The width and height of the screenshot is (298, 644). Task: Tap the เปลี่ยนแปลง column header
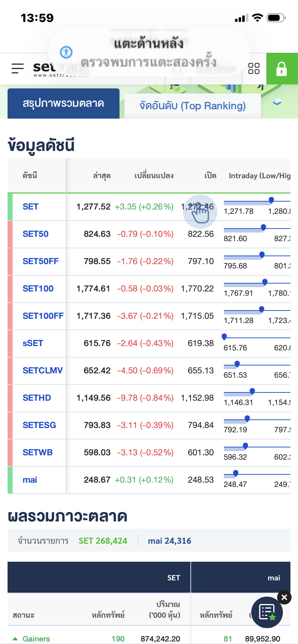(154, 176)
